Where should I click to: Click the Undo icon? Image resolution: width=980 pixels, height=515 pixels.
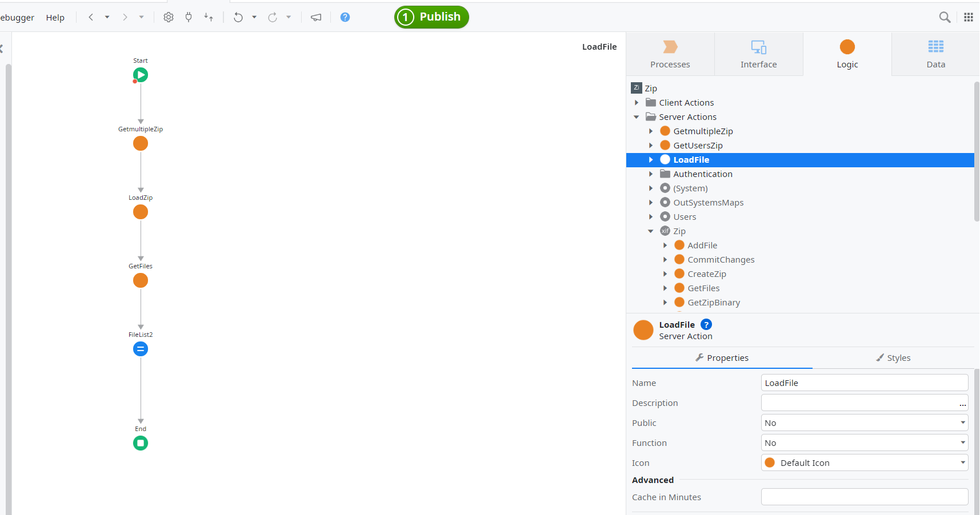tap(238, 17)
